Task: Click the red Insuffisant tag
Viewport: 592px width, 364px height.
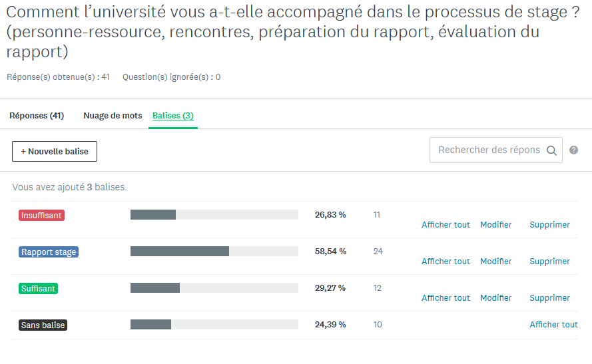Action: (x=41, y=216)
